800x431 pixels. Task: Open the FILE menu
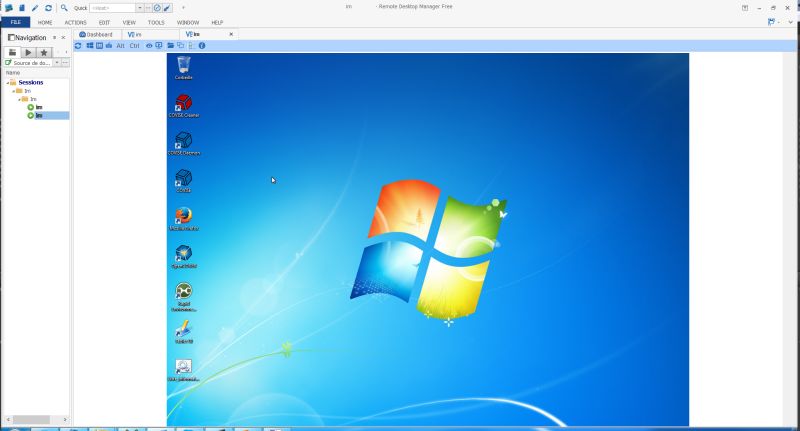coord(16,22)
